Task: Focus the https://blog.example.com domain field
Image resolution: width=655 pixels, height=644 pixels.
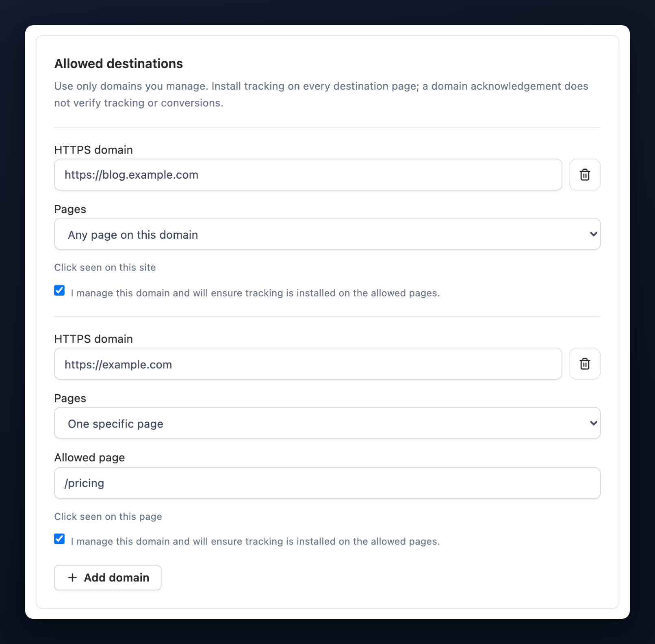Action: tap(308, 175)
